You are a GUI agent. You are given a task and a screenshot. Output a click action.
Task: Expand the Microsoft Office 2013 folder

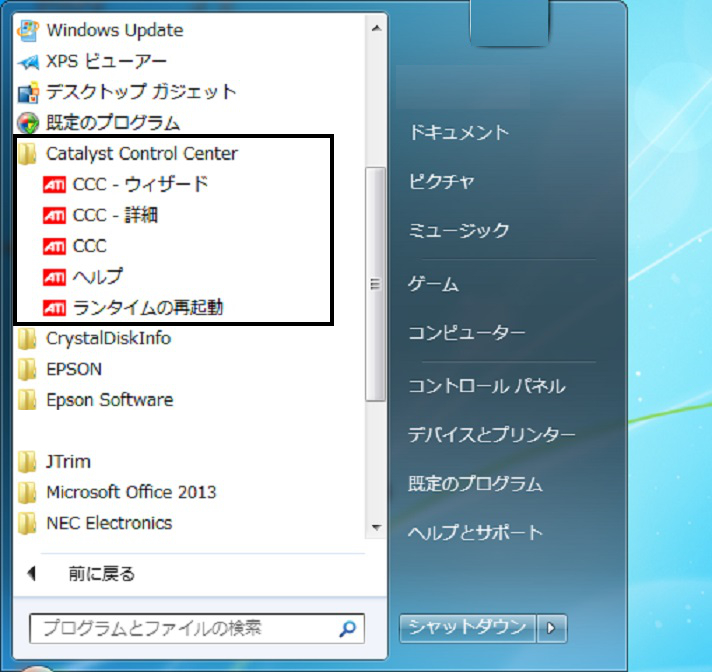tap(131, 493)
